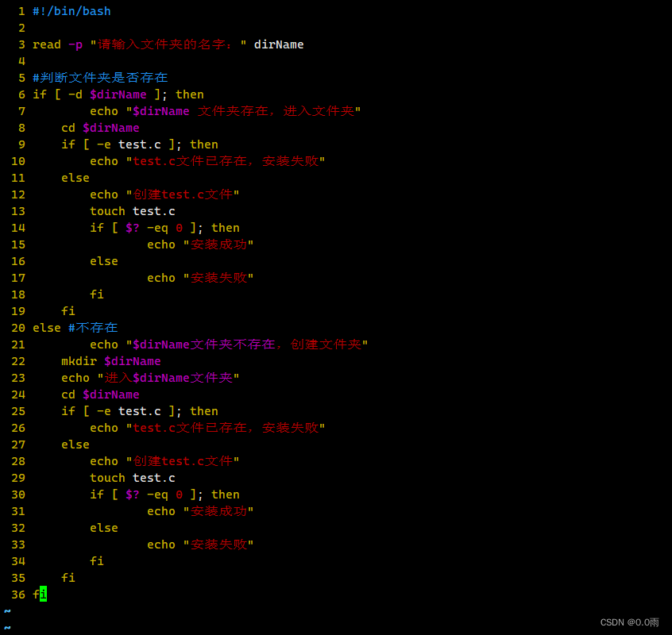672x635 pixels.
Task: Click '安装失败' string on line 33
Action: pyautogui.click(x=218, y=545)
